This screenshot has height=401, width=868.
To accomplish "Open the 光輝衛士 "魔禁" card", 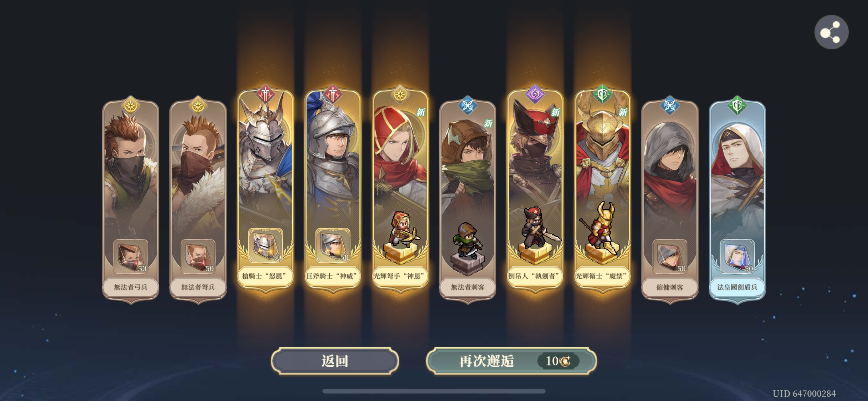I will click(x=602, y=189).
